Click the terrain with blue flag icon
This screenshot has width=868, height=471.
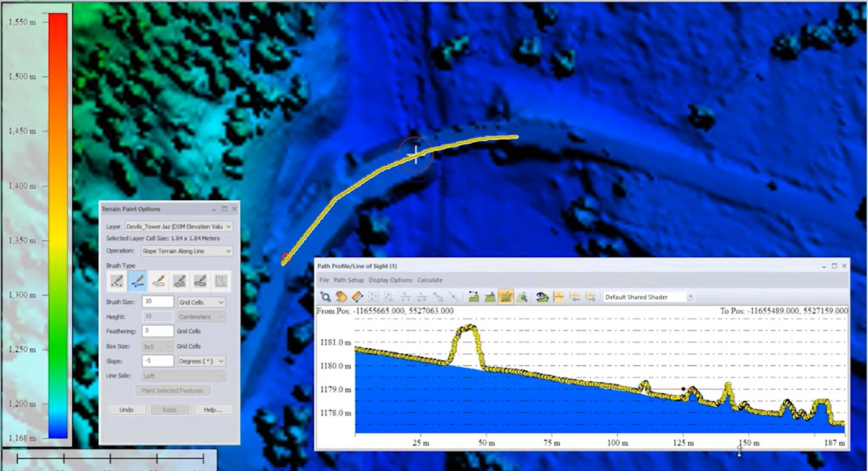pos(490,297)
